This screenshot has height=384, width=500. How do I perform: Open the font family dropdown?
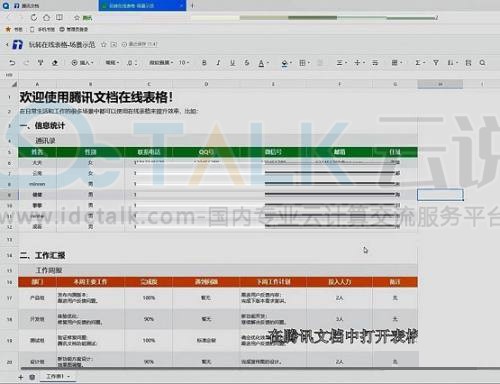tap(161, 63)
